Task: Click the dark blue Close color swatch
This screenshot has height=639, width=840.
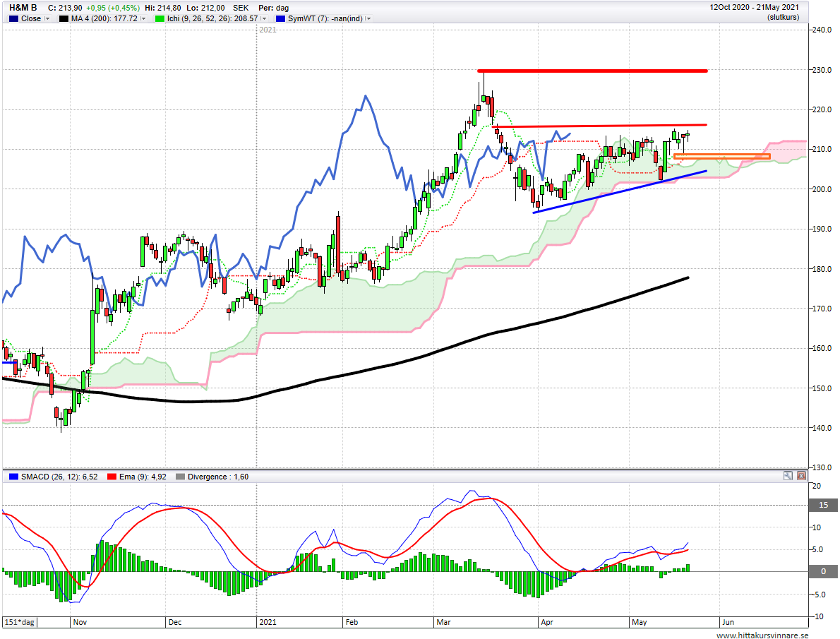Action: point(14,19)
